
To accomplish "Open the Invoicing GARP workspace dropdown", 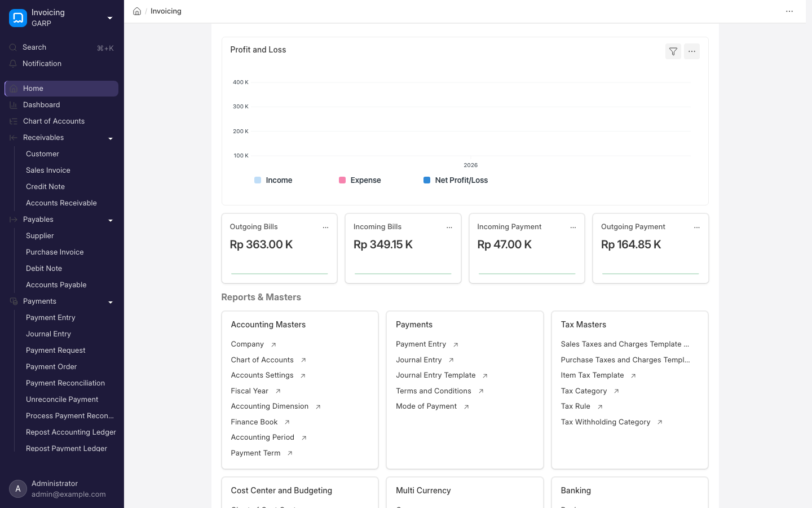I will point(110,18).
